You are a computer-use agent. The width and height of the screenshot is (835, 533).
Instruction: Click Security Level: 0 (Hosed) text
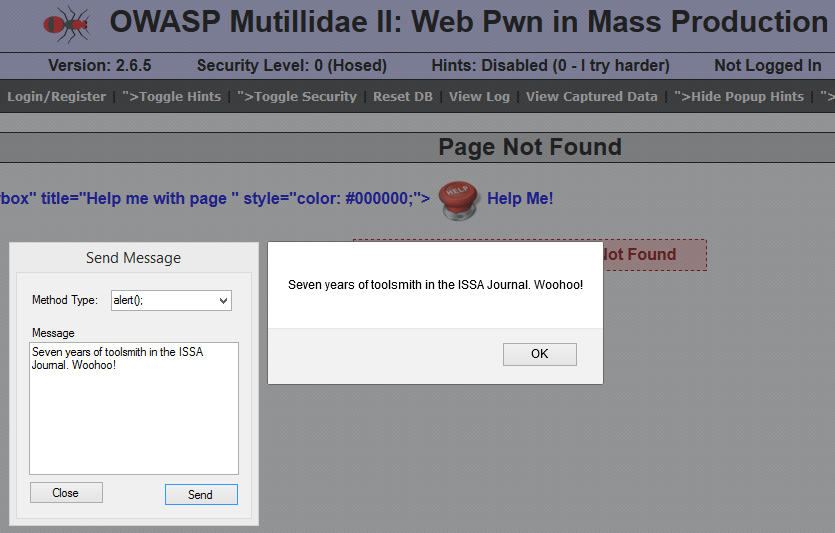click(x=292, y=65)
